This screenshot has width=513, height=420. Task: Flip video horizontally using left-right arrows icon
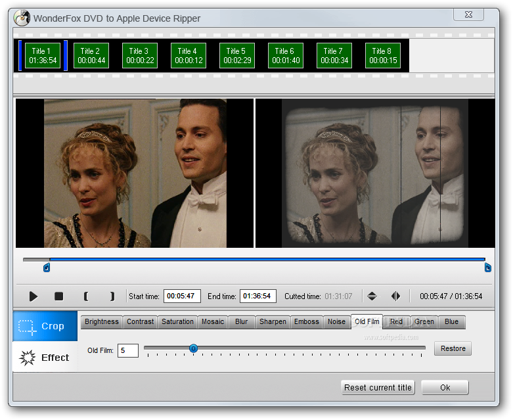point(395,296)
